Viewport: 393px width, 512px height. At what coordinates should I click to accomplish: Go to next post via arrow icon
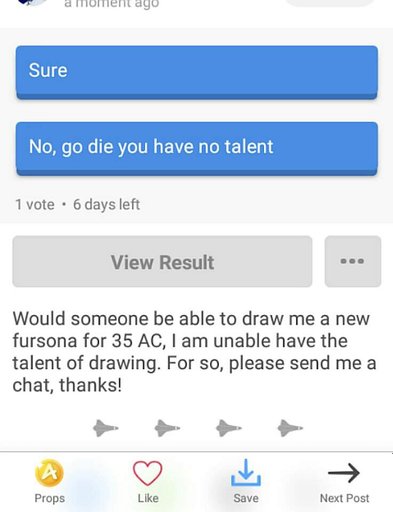click(x=344, y=472)
